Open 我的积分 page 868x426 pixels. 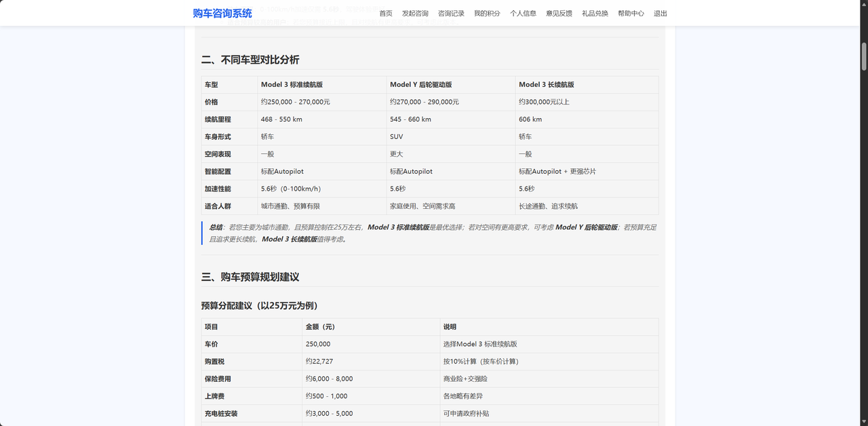click(487, 13)
